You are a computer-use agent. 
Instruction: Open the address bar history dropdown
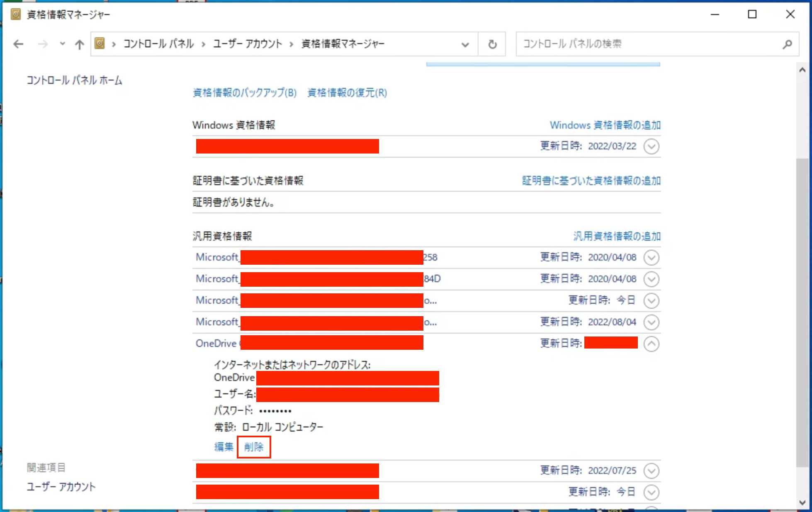[465, 44]
